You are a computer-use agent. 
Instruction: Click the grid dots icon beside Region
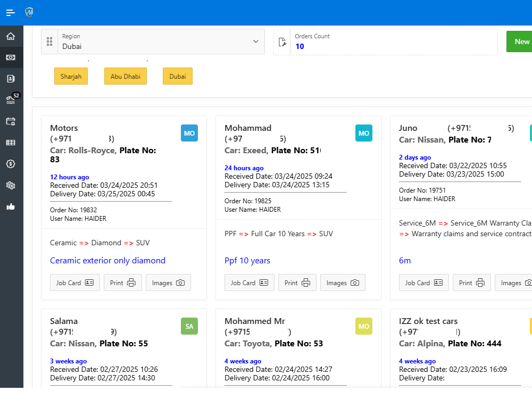[x=49, y=41]
